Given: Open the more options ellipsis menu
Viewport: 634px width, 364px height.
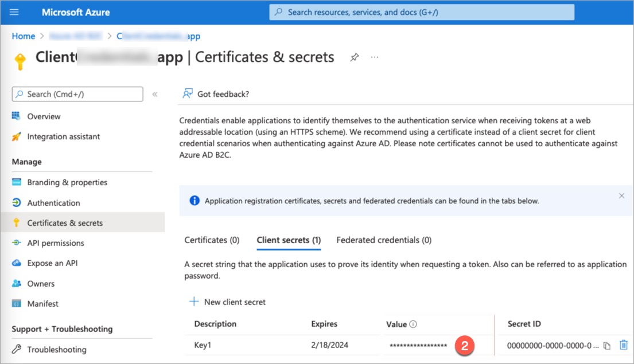Looking at the screenshot, I should tap(375, 57).
